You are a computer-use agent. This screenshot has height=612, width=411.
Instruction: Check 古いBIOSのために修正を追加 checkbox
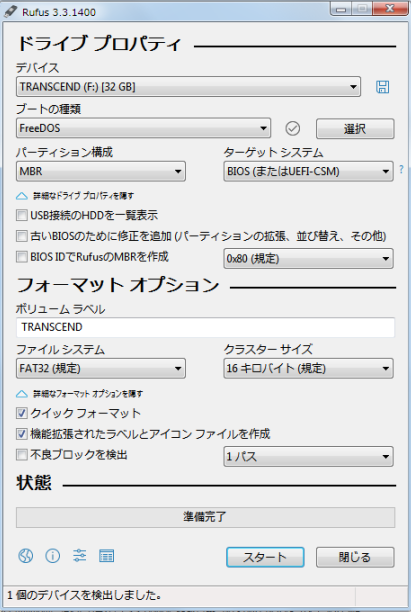[21, 236]
